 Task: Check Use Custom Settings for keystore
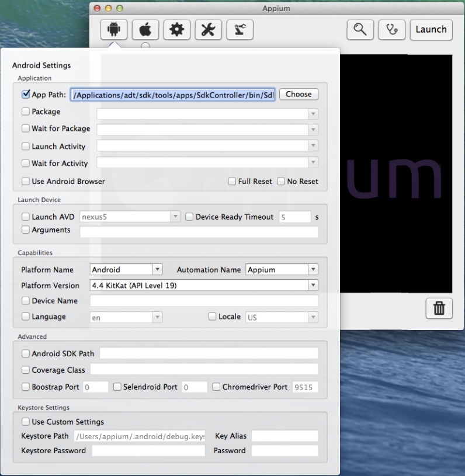26,422
